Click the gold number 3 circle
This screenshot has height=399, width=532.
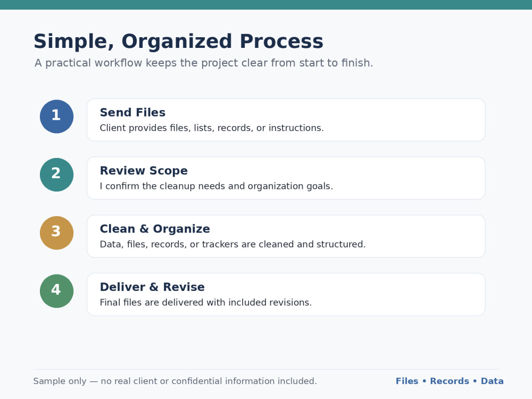coord(57,233)
